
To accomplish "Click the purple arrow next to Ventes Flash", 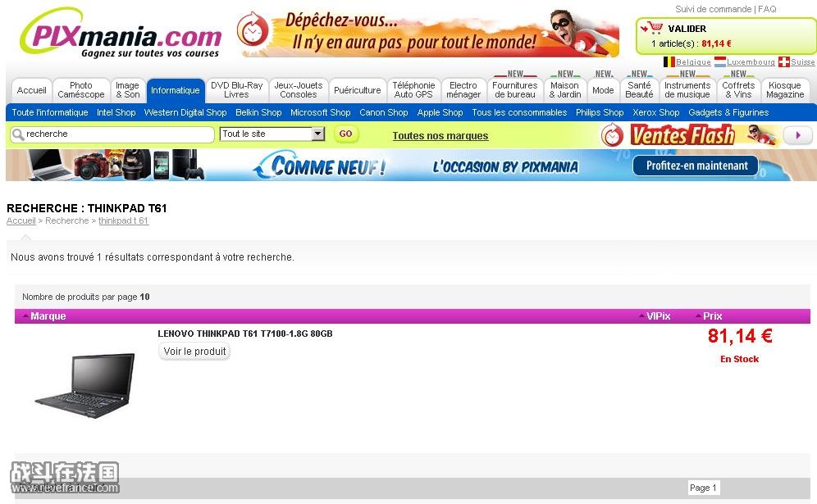I will (x=797, y=135).
